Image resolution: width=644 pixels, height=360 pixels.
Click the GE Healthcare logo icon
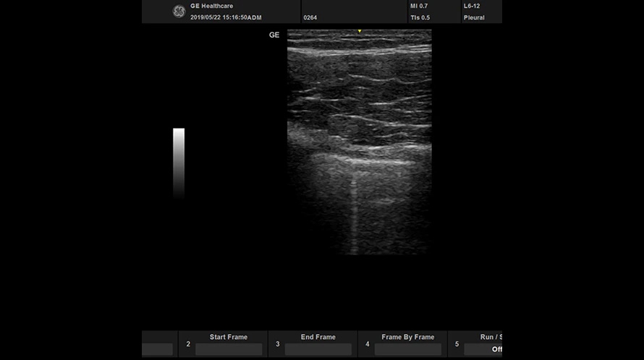pos(179,11)
